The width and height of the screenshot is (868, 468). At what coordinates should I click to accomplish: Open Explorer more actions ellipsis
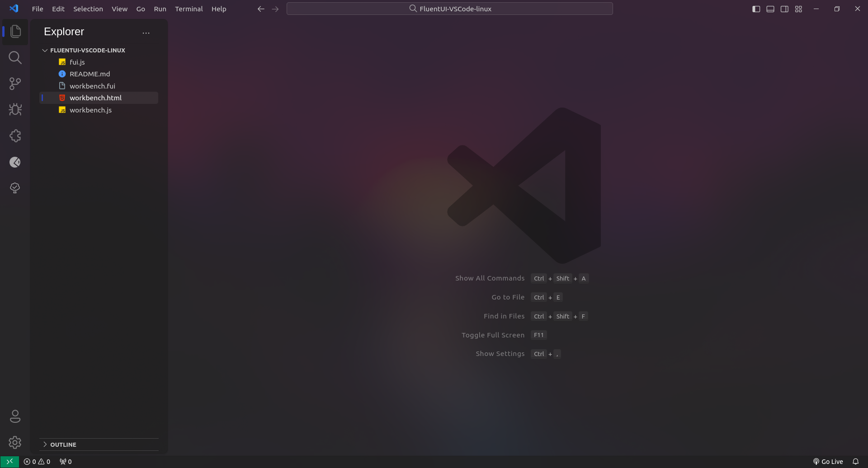[x=146, y=33]
